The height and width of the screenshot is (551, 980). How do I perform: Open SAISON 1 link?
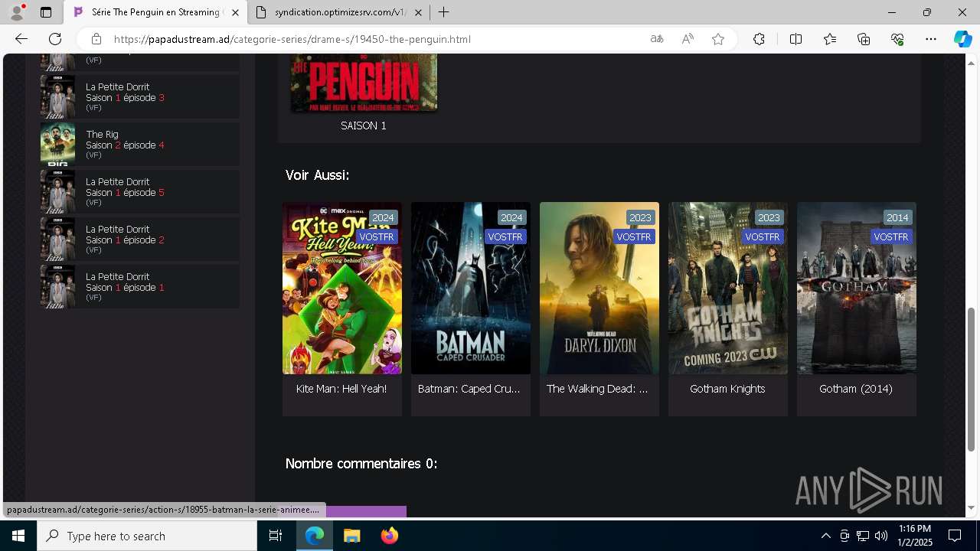tap(364, 126)
